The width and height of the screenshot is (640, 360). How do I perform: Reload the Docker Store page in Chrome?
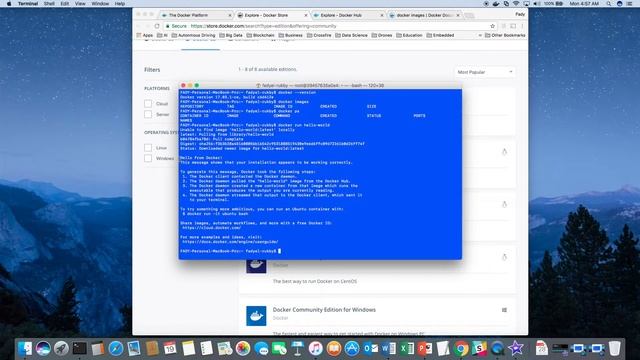point(157,26)
